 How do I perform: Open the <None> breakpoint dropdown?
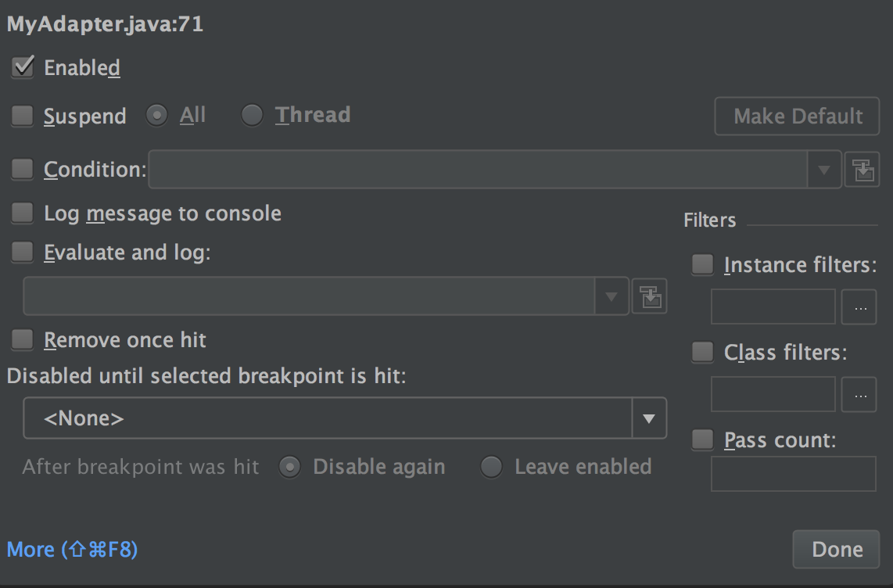344,418
